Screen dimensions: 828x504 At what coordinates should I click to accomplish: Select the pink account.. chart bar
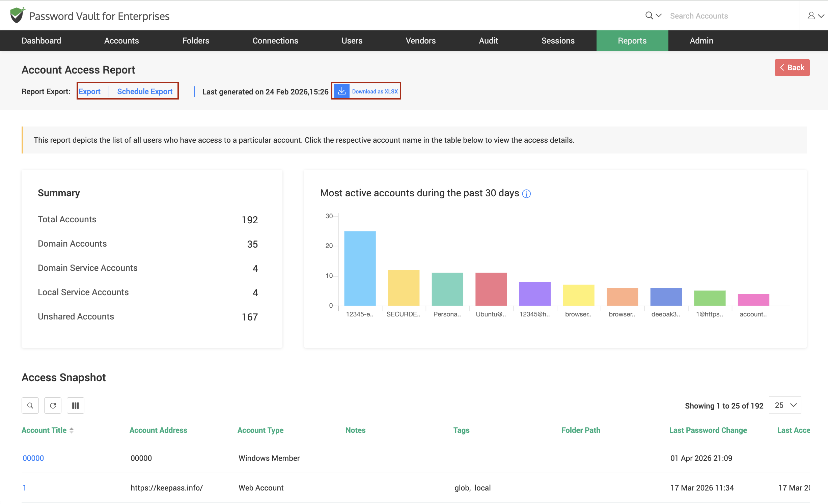coord(753,300)
